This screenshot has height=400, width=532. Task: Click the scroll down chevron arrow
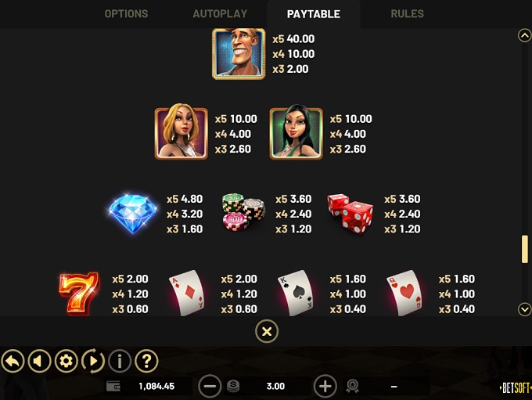[524, 310]
